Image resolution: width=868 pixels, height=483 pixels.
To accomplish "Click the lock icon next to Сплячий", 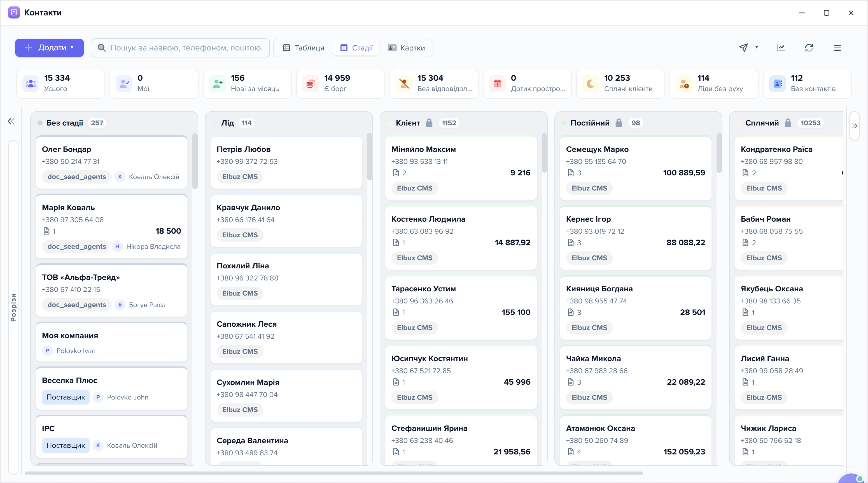I will [788, 123].
